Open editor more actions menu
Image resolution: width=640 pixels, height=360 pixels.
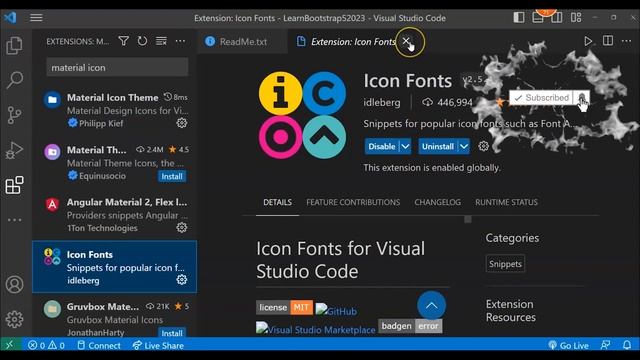[627, 41]
